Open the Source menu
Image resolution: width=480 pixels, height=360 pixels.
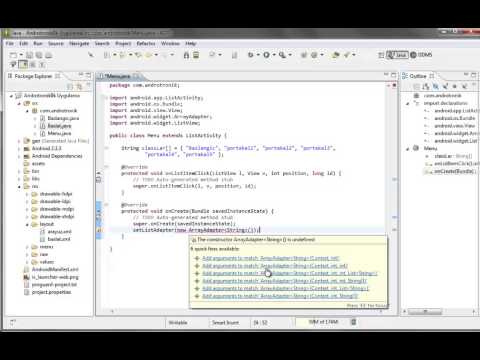coord(56,44)
